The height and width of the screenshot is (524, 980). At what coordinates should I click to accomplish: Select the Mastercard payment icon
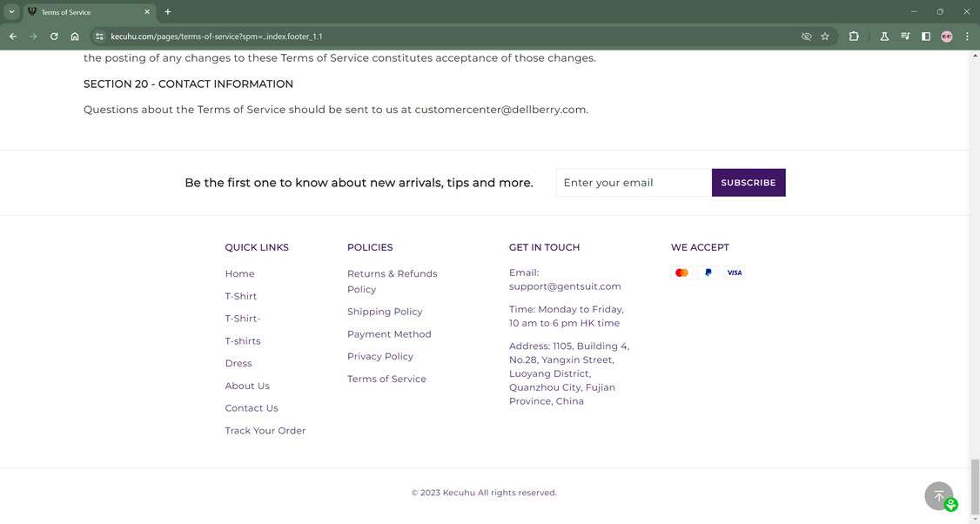pos(681,272)
